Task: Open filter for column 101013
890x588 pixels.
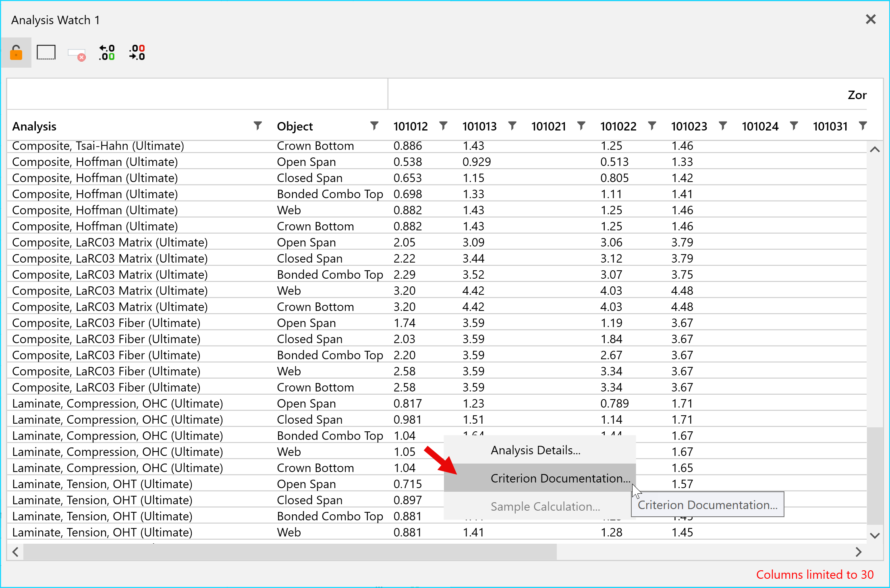Action: tap(512, 126)
